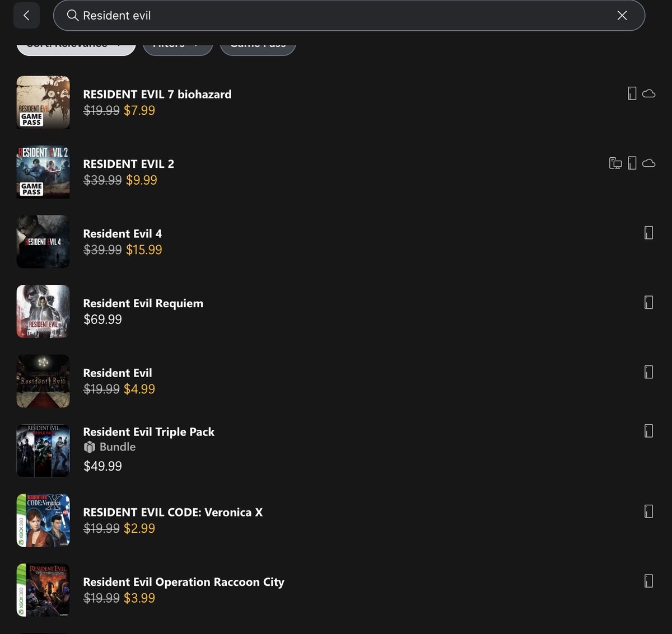
Task: Click the console icon for RESIDENT EVIL 2
Action: (632, 163)
